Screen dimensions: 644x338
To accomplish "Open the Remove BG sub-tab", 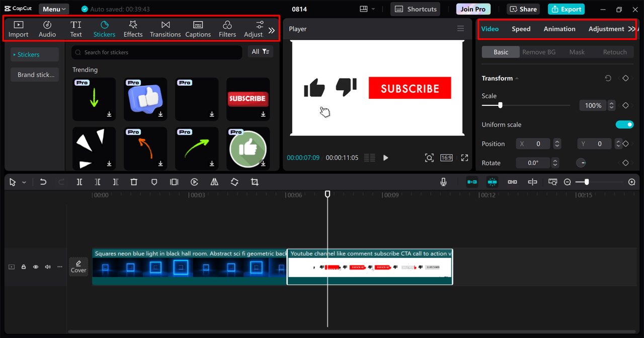I will click(x=539, y=52).
